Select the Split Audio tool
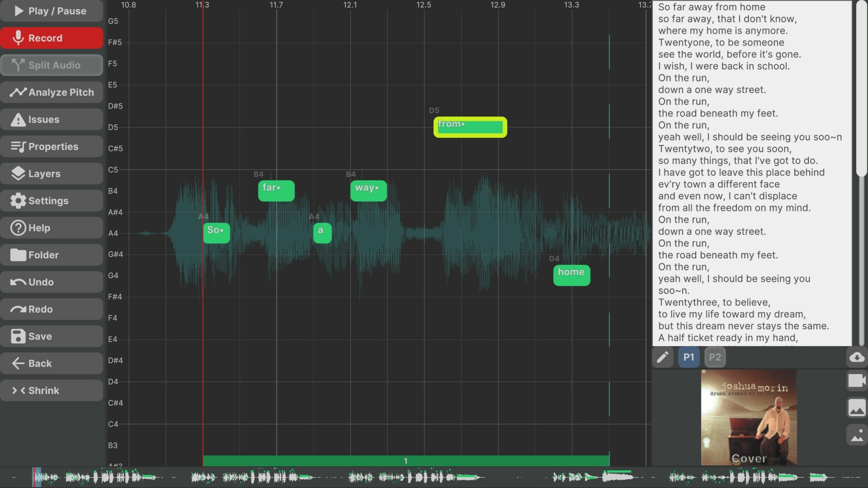 pos(53,65)
